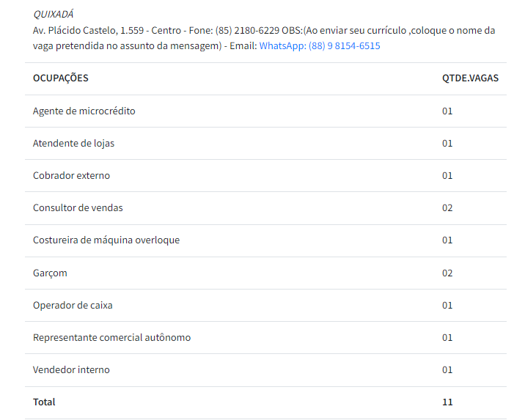Click the total vacancies value 11
Screen dimensions: 514x420
click(x=447, y=402)
